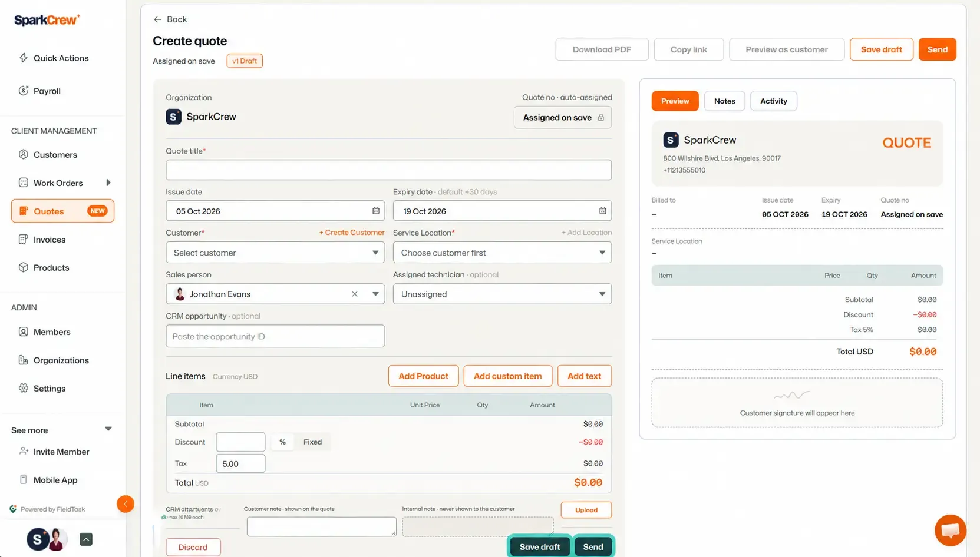The width and height of the screenshot is (980, 557).
Task: Click the back arrow icon
Action: pos(157,19)
